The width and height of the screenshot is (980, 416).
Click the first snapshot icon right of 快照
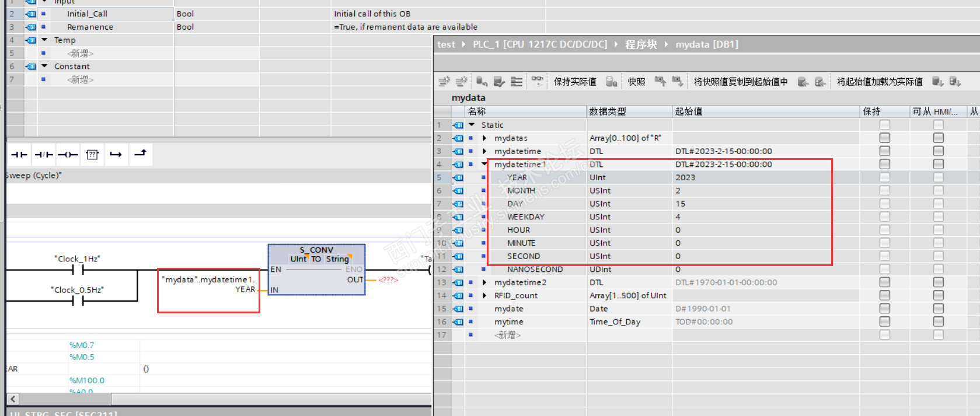click(x=660, y=81)
